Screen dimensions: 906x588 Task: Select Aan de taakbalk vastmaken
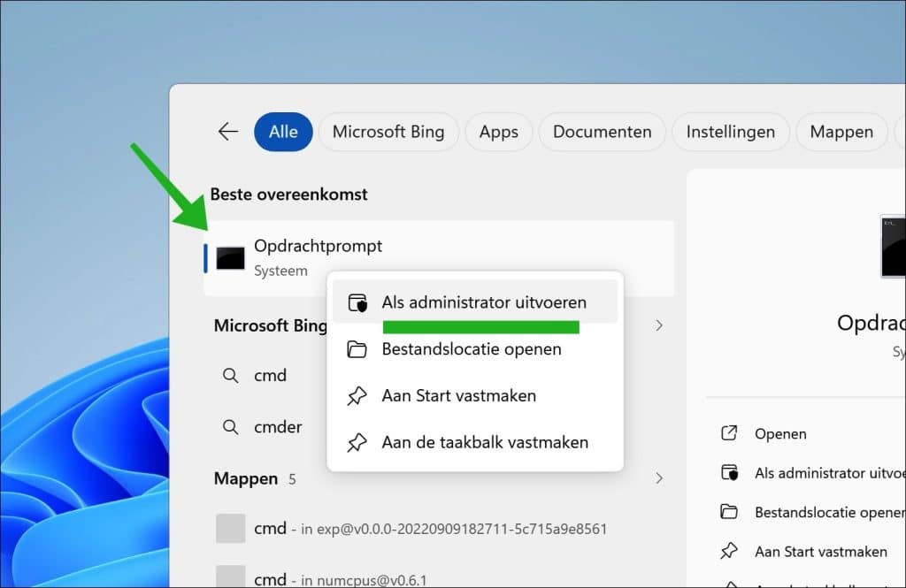click(475, 442)
